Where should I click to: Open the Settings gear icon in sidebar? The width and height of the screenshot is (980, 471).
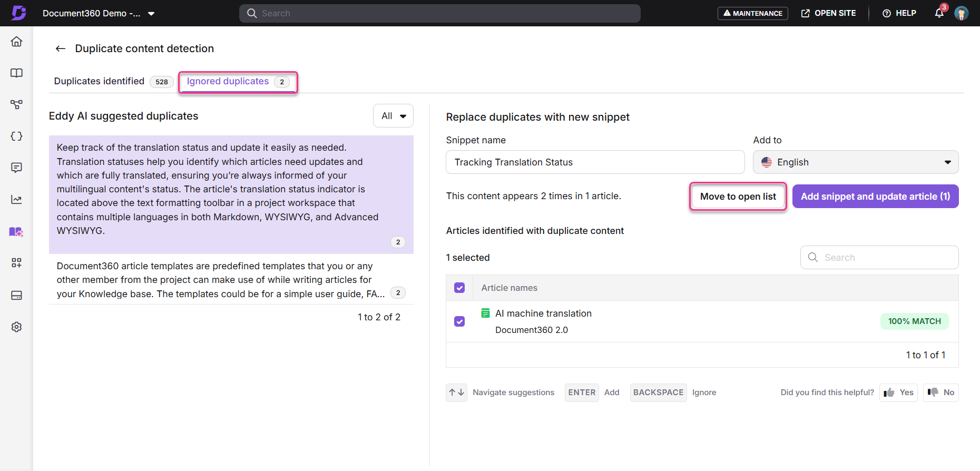16,327
